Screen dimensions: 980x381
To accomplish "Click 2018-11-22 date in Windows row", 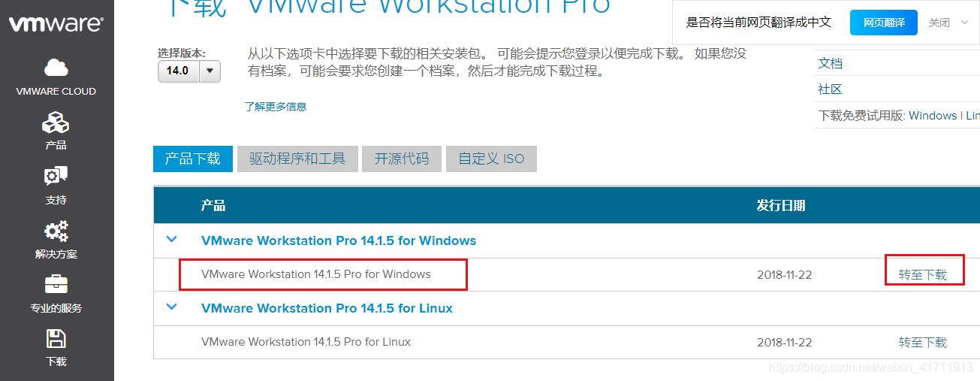I will coord(785,275).
